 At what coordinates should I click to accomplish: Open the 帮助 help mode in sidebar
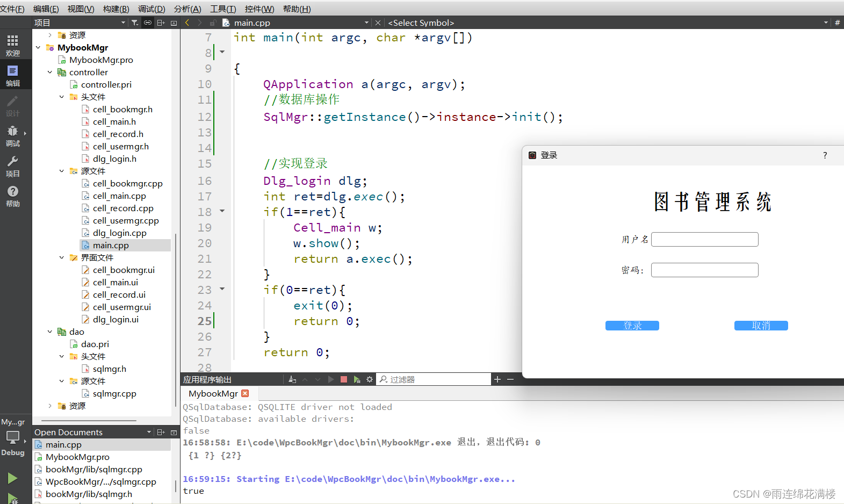tap(13, 196)
